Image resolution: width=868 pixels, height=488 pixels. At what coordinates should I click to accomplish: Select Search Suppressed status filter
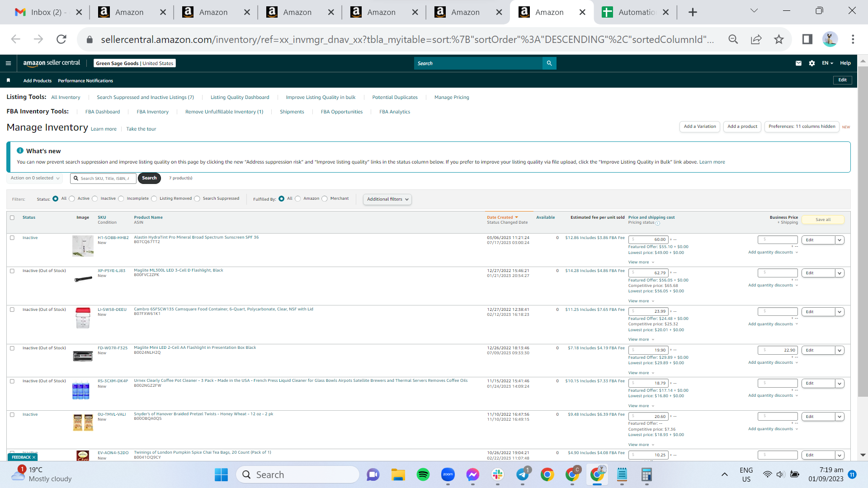pyautogui.click(x=197, y=199)
